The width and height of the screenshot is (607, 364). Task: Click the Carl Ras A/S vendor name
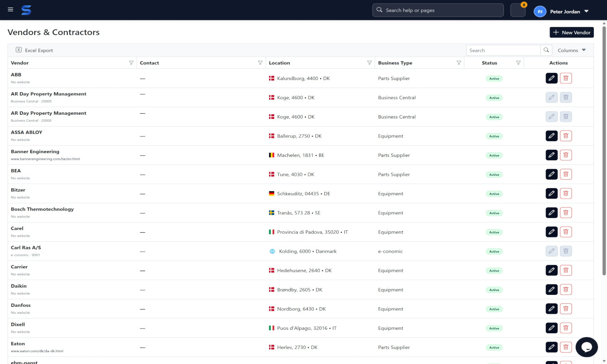(26, 247)
